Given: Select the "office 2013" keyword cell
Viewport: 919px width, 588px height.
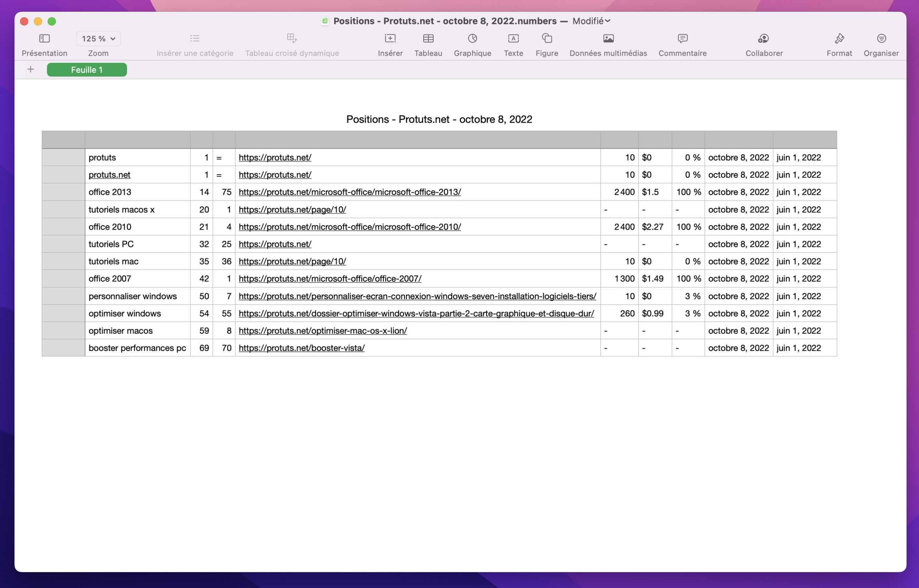Looking at the screenshot, I should click(137, 192).
